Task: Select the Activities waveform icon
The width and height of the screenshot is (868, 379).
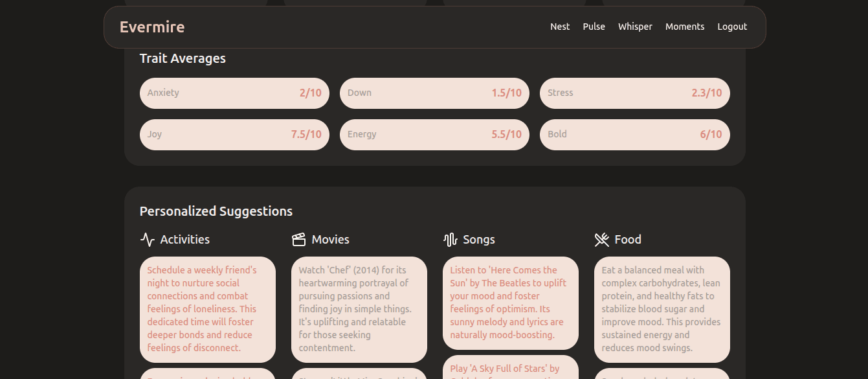Action: tap(147, 239)
